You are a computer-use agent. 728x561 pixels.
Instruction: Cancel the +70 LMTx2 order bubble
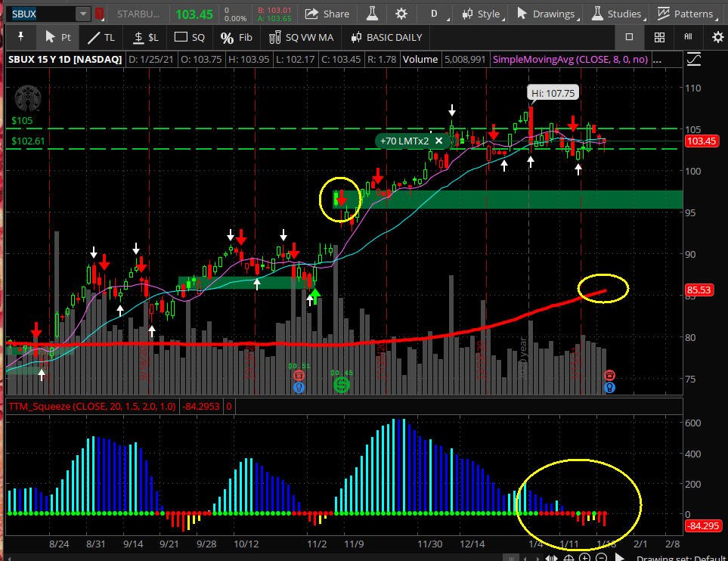click(438, 141)
